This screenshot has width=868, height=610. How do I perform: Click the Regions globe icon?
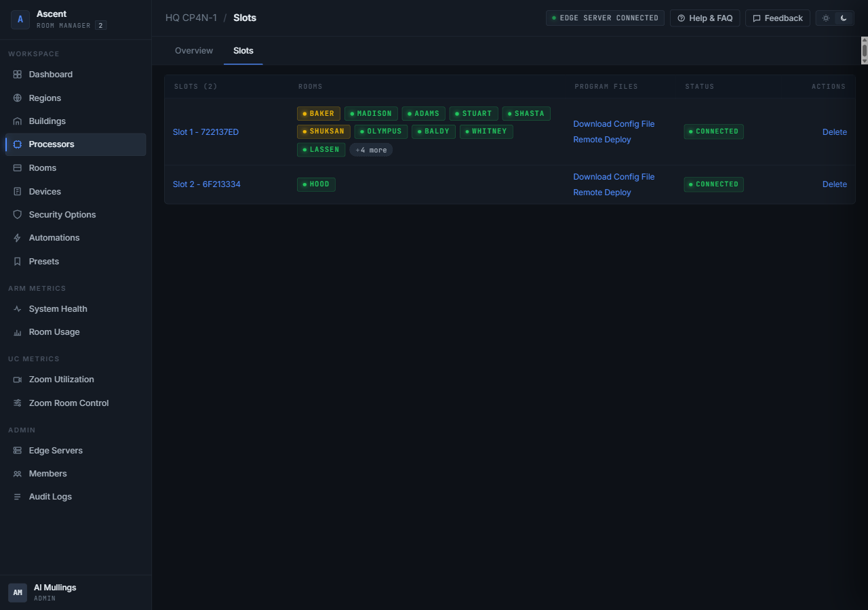(18, 98)
